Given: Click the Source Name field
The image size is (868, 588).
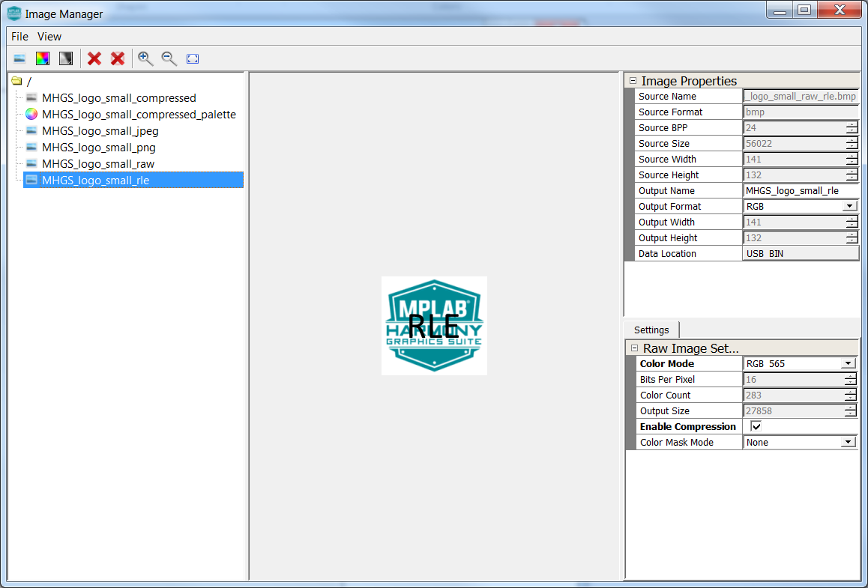Looking at the screenshot, I should [801, 96].
